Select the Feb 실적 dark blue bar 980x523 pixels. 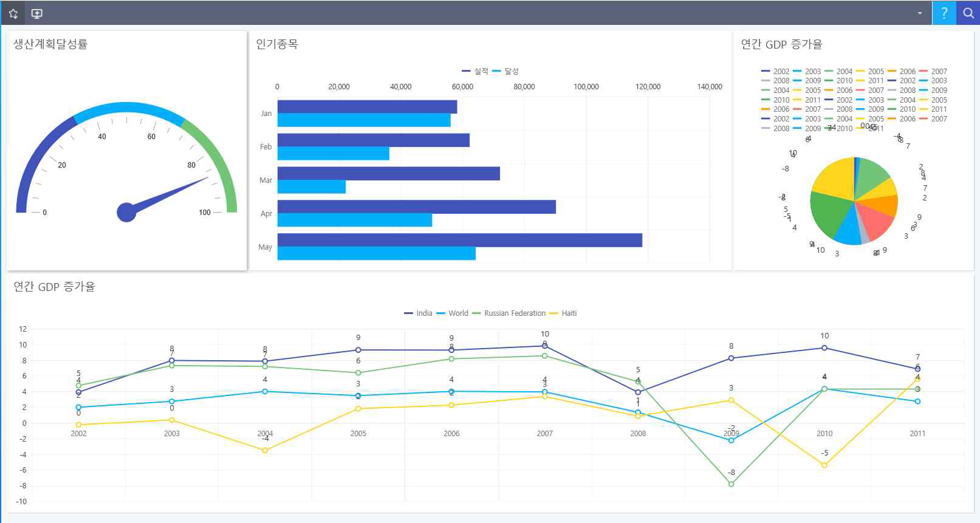(x=374, y=140)
